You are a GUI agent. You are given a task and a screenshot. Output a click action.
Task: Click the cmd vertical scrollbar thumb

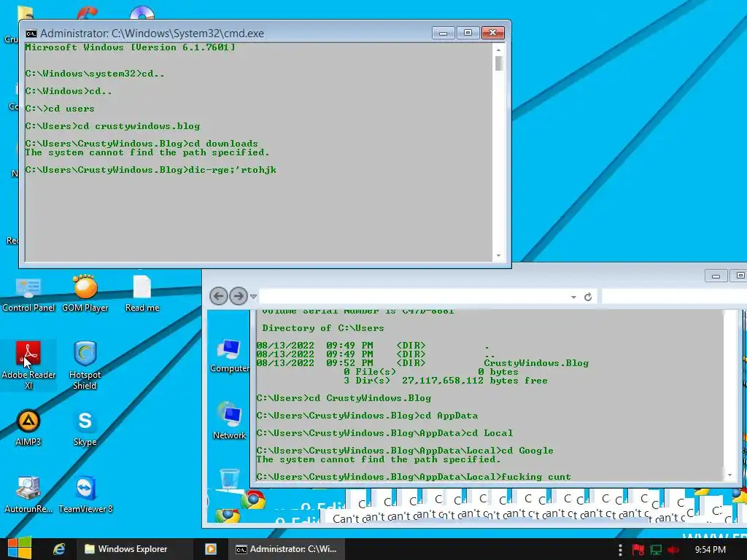click(x=499, y=63)
